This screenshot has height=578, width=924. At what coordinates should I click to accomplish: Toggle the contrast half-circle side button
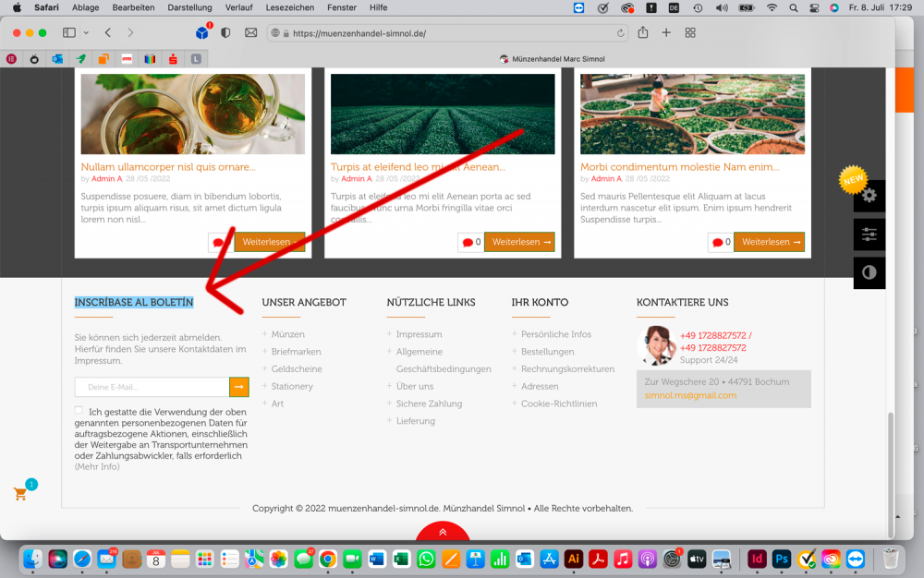coord(869,272)
